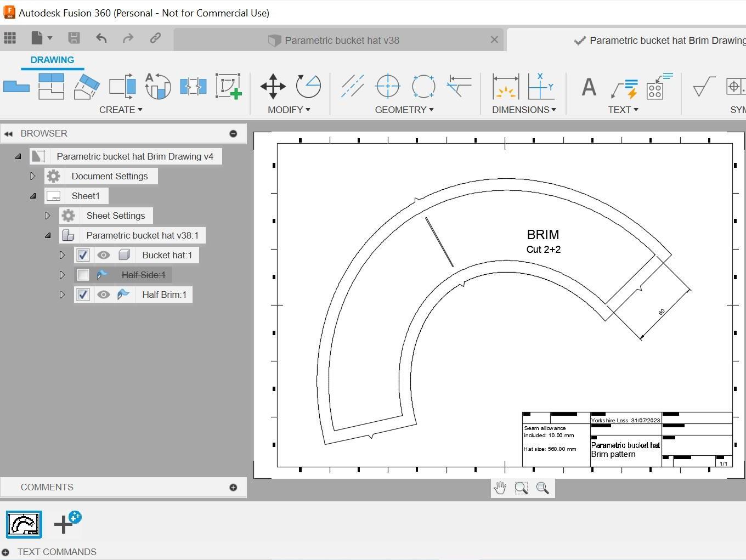Screen dimensions: 746x560
Task: Expand the Document Settings node
Action: (33, 176)
